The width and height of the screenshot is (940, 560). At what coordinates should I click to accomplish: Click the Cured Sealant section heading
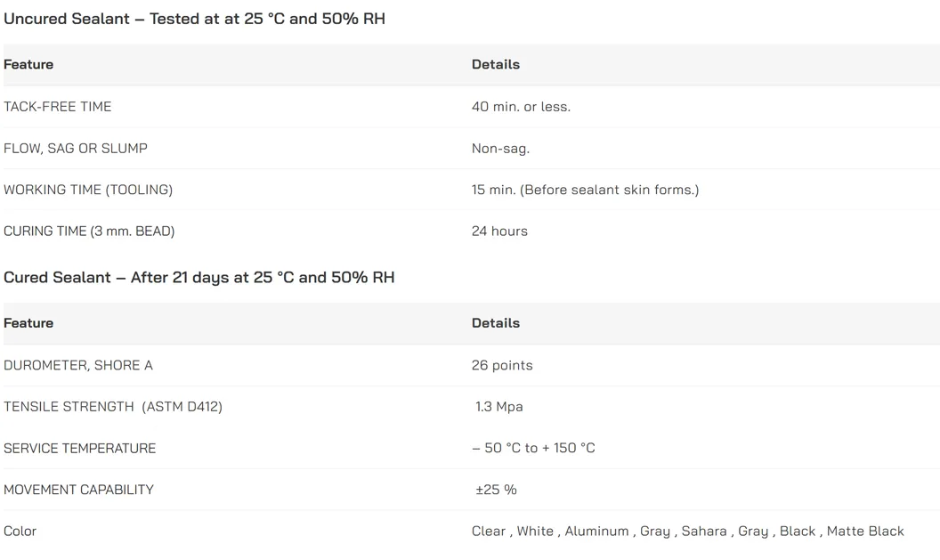tap(199, 277)
